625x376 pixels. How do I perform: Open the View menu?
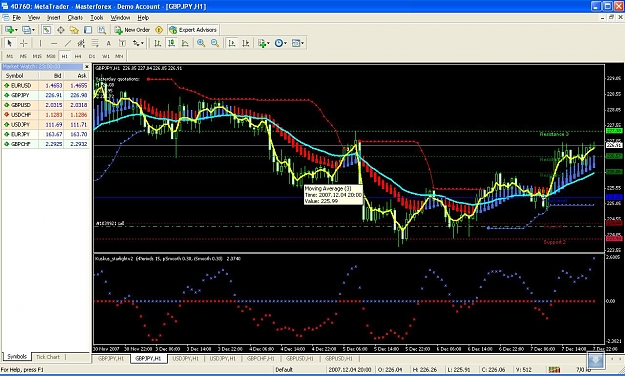(34, 18)
